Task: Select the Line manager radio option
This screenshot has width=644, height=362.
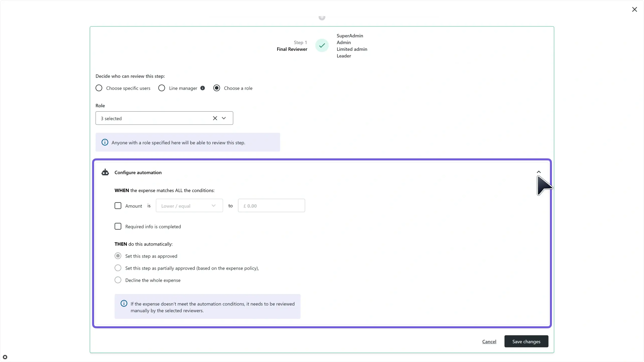Action: pos(162,88)
